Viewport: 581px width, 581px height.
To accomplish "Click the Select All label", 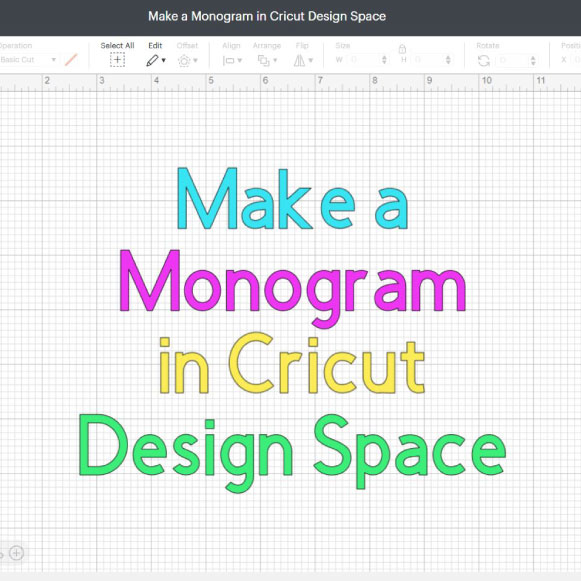I will [117, 46].
